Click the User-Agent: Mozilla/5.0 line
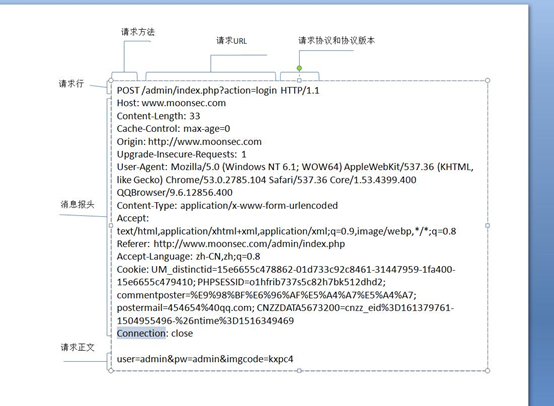The image size is (554, 406). tap(295, 167)
